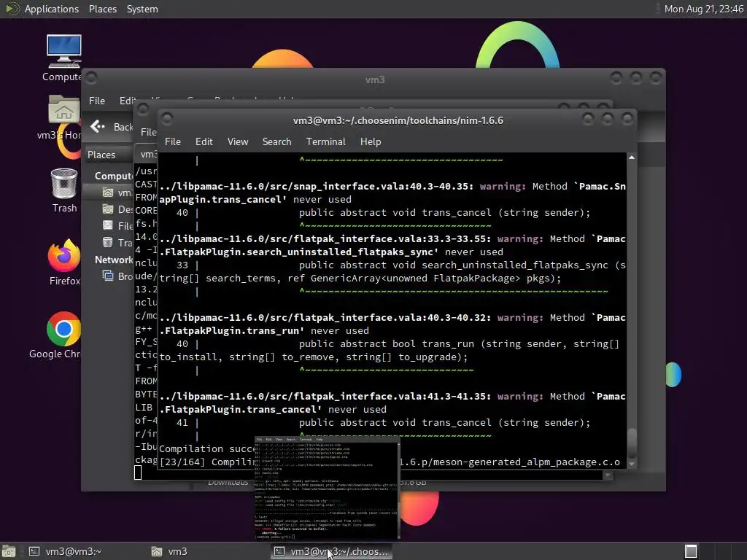747x560 pixels.
Task: Open the Edit menu in front terminal
Action: (204, 141)
